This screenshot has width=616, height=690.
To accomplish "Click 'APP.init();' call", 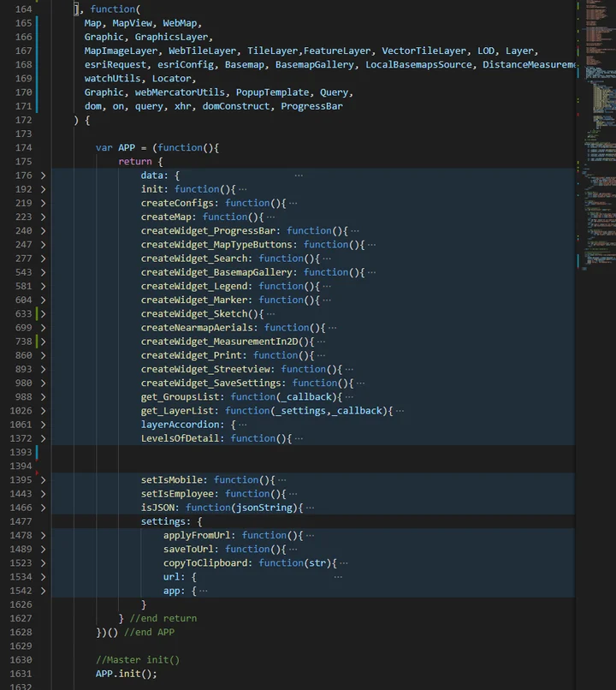I will click(126, 674).
